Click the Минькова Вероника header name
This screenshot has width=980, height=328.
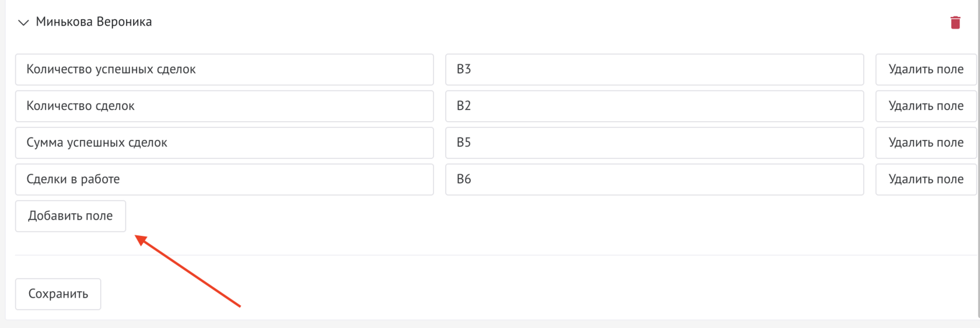click(94, 22)
